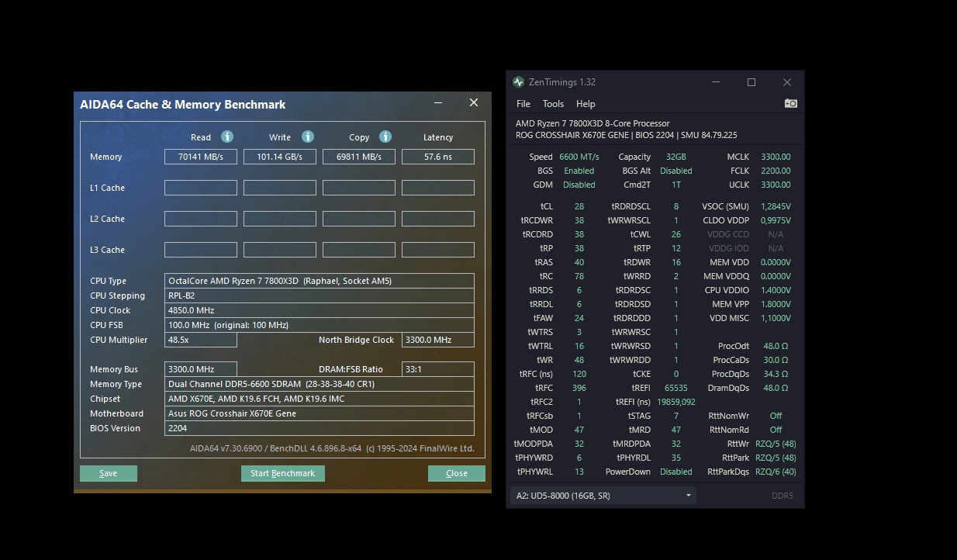Image resolution: width=957 pixels, height=560 pixels.
Task: Click the L1 Cache Read result box
Action: coord(201,188)
